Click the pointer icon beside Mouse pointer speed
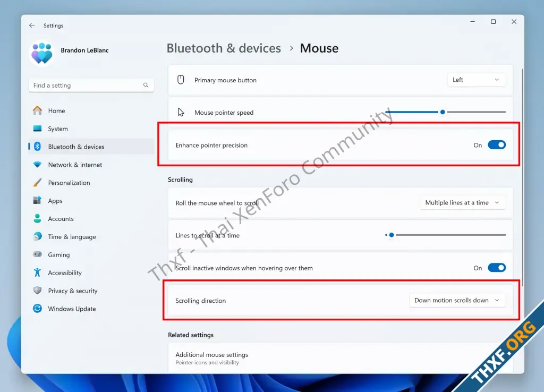The height and width of the screenshot is (392, 544). [x=181, y=112]
